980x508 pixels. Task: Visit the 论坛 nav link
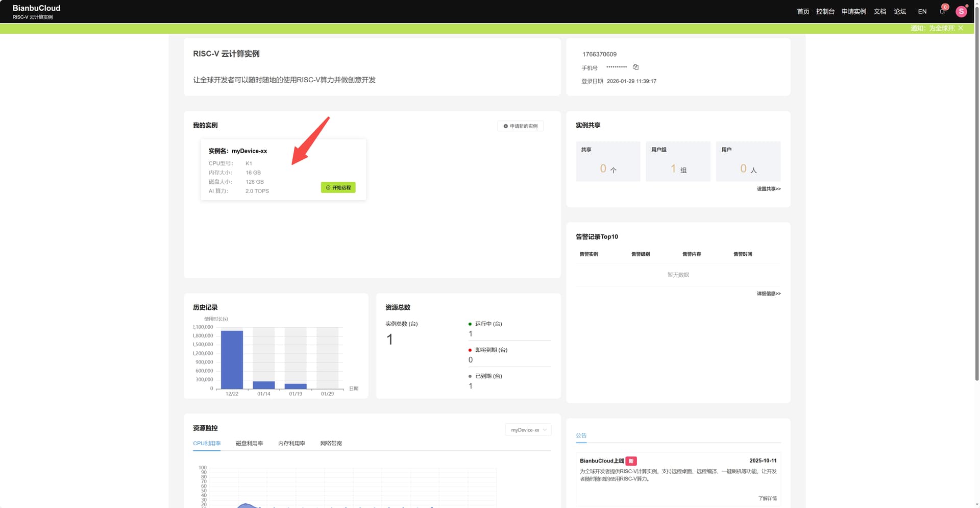coord(899,11)
